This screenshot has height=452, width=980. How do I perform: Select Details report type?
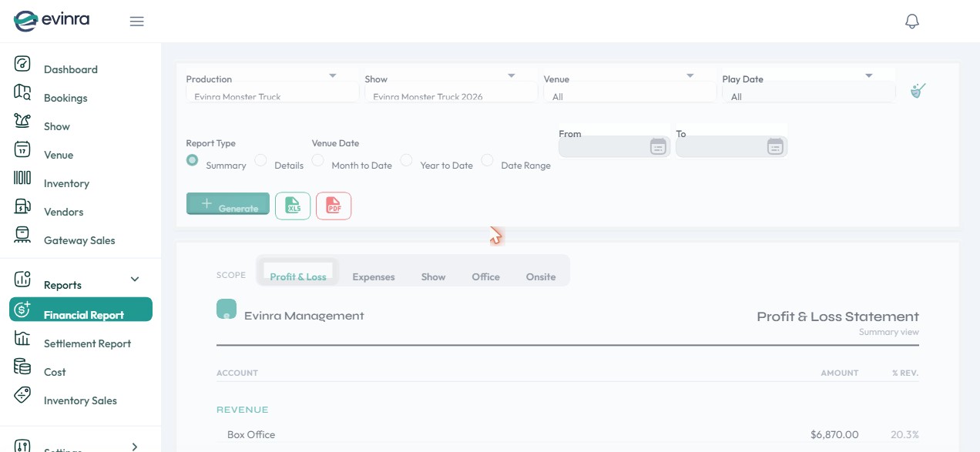pos(260,160)
